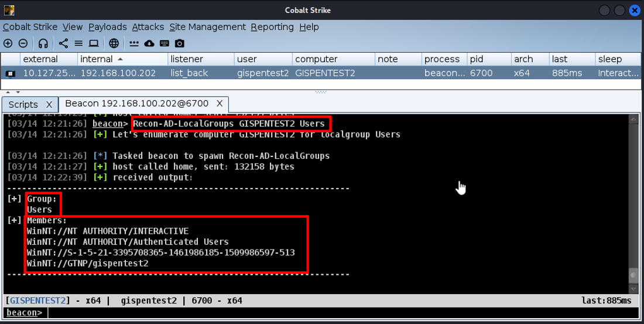The image size is (644, 324).
Task: Click the external IP 10.127.25 cell
Action: pos(49,73)
